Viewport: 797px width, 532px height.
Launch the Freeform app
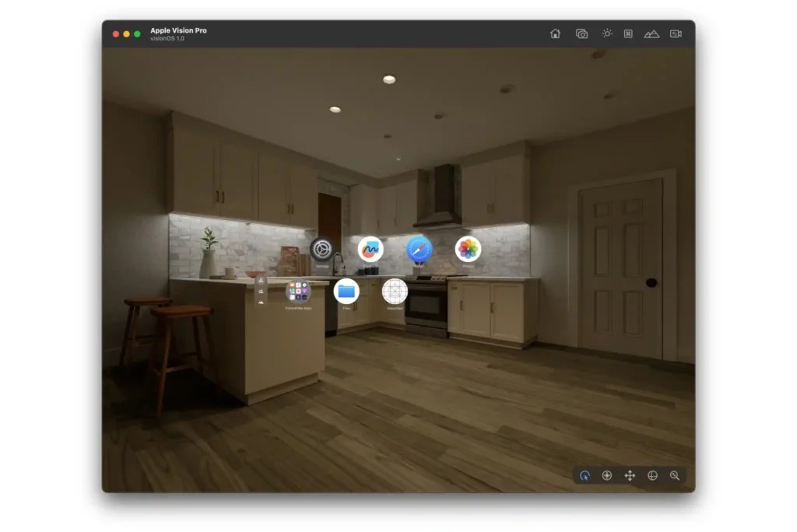click(370, 249)
